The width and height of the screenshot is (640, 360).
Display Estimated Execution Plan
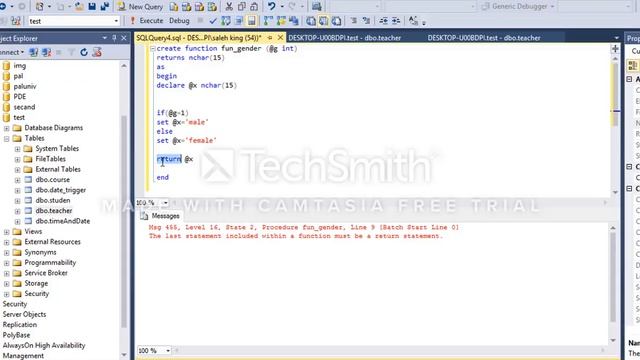pyautogui.click(x=226, y=20)
